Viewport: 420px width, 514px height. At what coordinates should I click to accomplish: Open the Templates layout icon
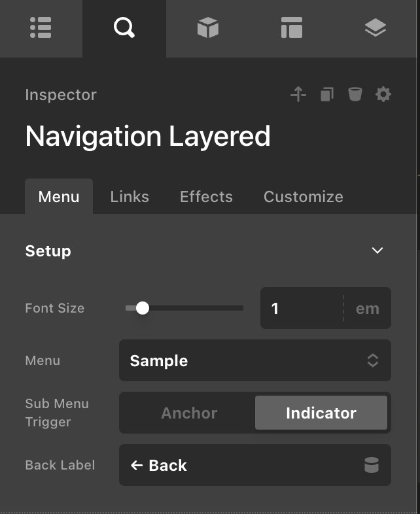click(x=292, y=27)
